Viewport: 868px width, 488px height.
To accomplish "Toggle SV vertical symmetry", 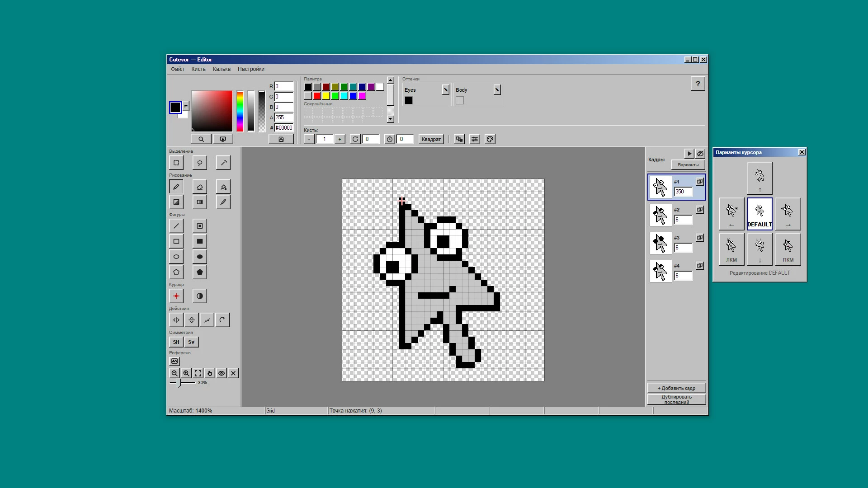I will tap(191, 342).
